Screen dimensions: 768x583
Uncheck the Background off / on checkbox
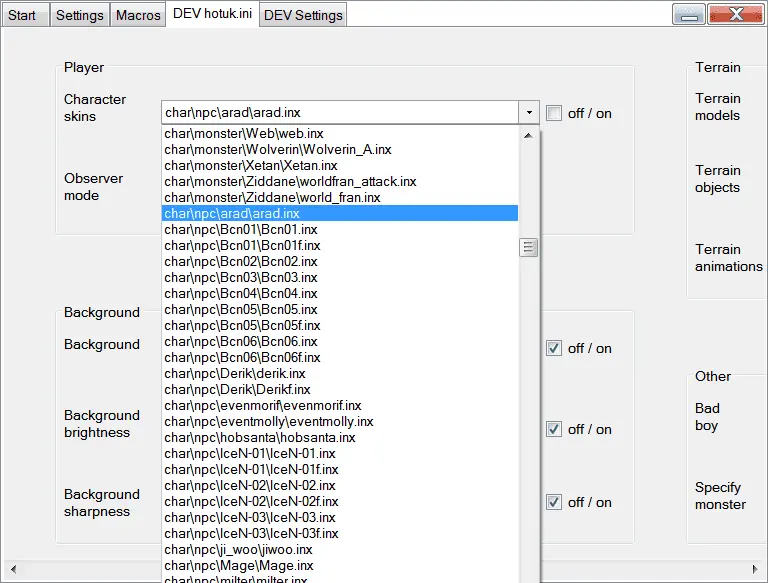point(554,348)
